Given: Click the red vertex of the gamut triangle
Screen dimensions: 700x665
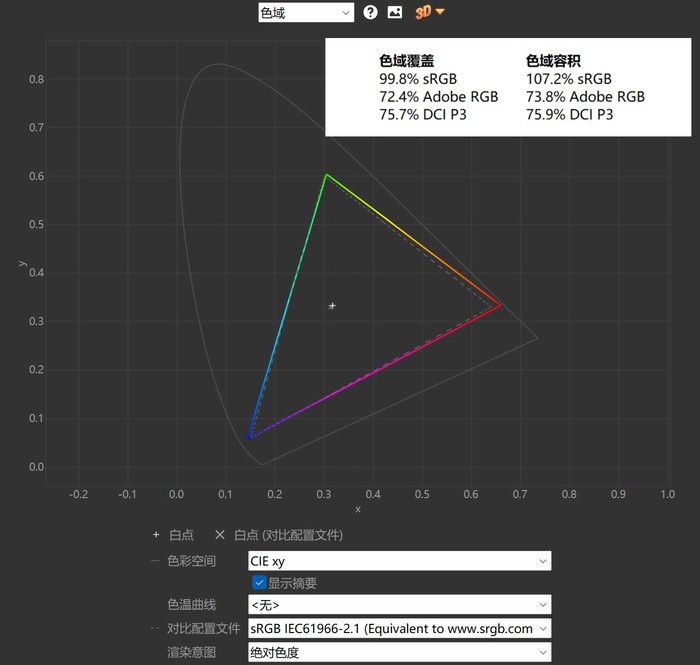Looking at the screenshot, I should [500, 306].
